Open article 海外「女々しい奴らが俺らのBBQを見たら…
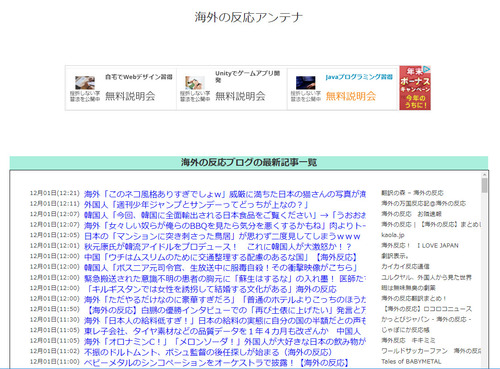The width and height of the screenshot is (500, 369). click(x=225, y=226)
